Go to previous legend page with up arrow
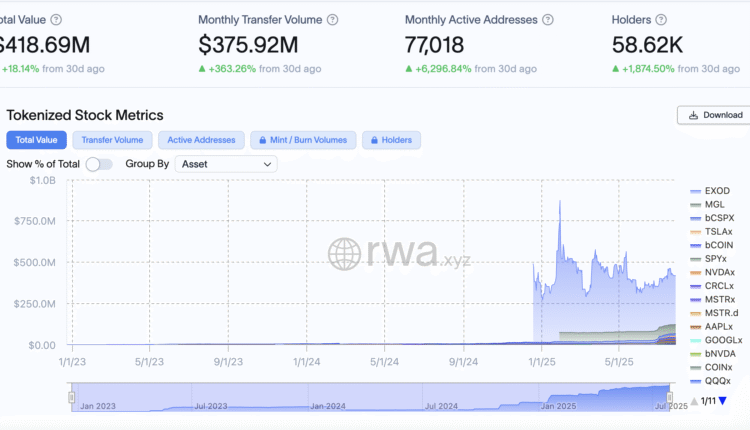Screen dimensions: 750x430 pos(694,401)
